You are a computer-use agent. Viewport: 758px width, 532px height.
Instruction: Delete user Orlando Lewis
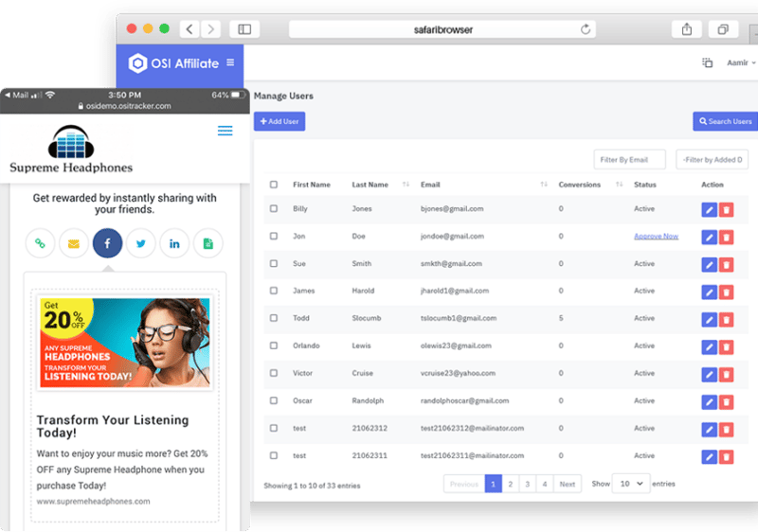(x=726, y=347)
